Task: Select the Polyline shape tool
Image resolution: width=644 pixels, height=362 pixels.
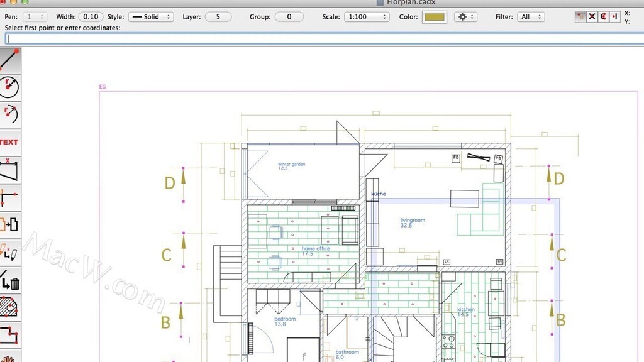Action: (x=10, y=335)
